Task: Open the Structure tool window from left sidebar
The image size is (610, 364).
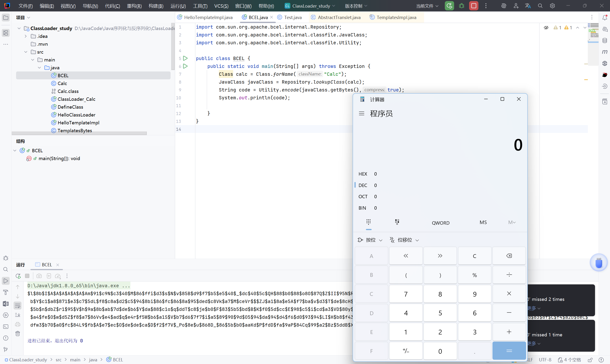Action: tap(6, 33)
